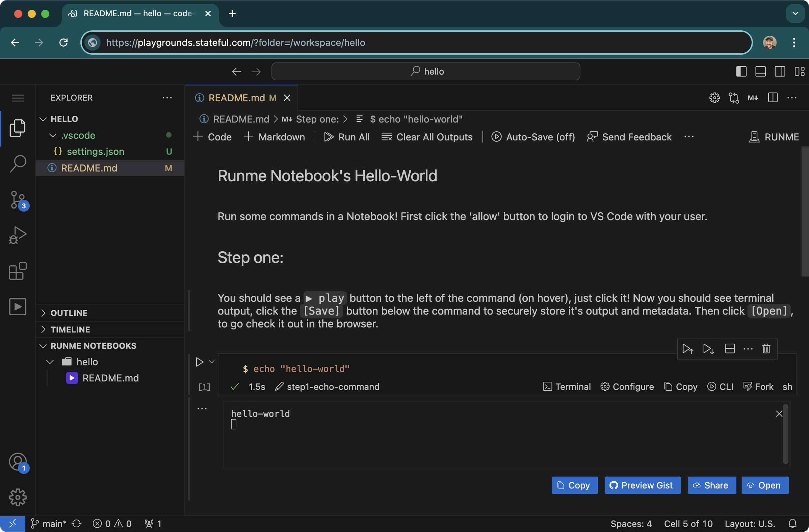Open Explorer views and more actions menu
Viewport: 809px width, 532px height.
pyautogui.click(x=167, y=98)
